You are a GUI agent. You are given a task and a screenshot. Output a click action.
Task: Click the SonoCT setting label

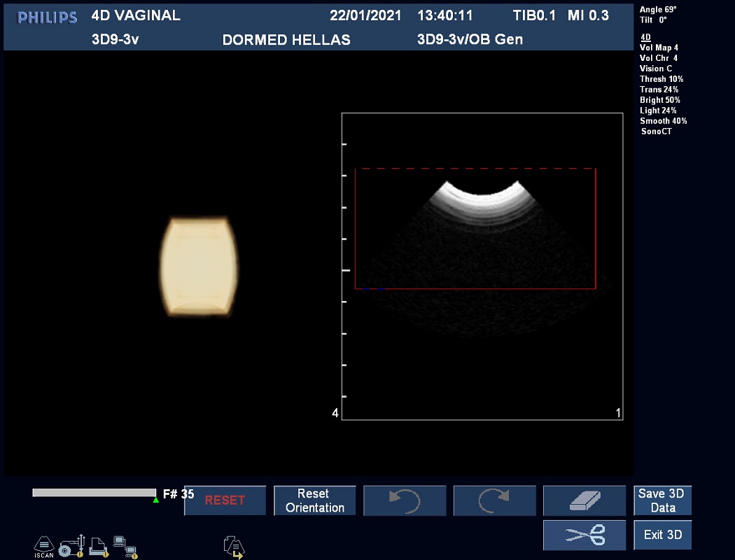click(x=656, y=132)
